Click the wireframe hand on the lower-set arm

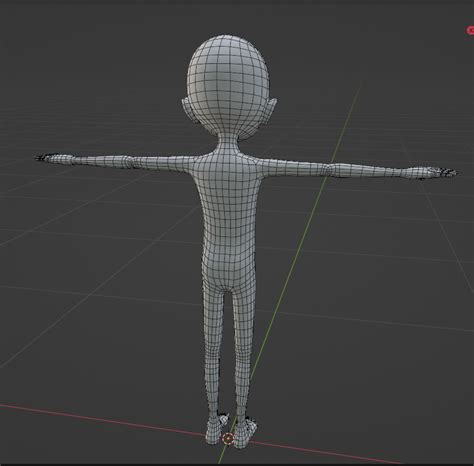[432, 172]
